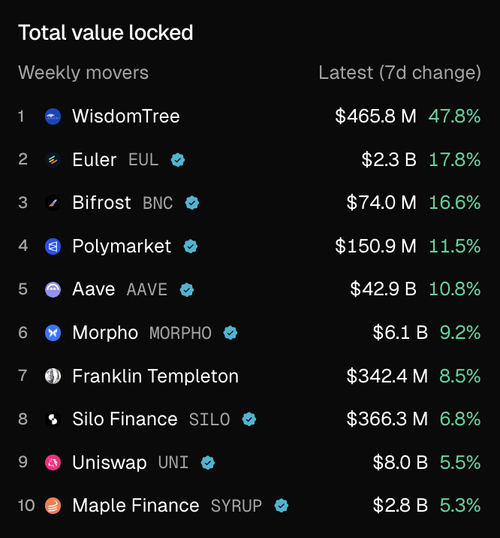Click the WisdomTree logo icon
500x538 pixels.
(x=53, y=117)
